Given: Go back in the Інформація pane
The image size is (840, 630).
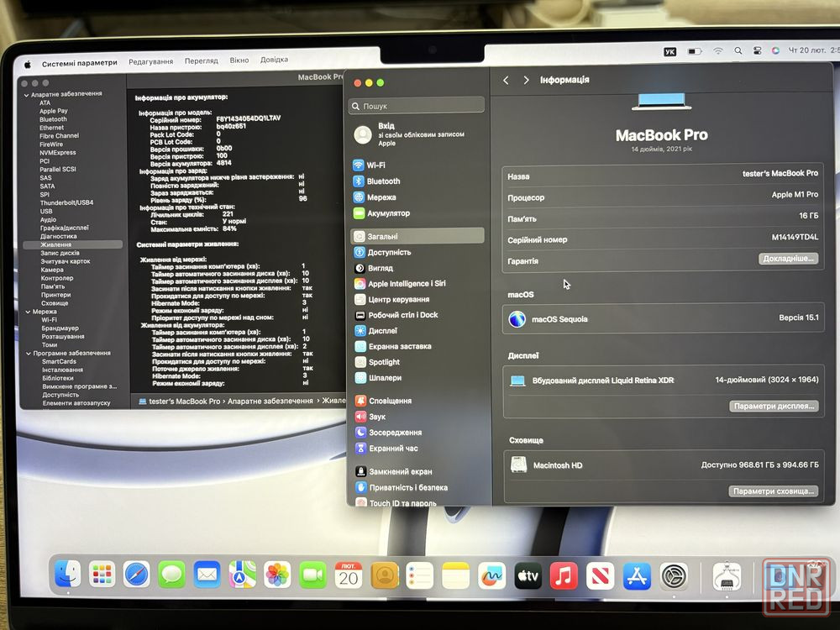Looking at the screenshot, I should click(506, 80).
